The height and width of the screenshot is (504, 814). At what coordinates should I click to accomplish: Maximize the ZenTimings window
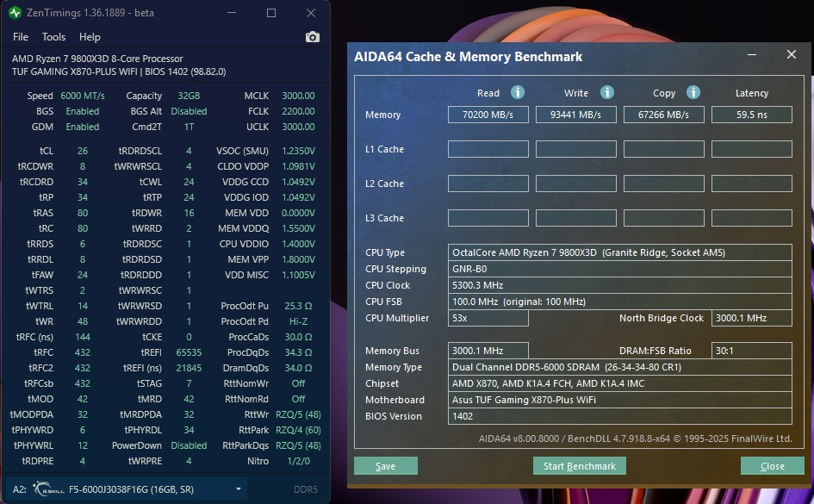(271, 13)
